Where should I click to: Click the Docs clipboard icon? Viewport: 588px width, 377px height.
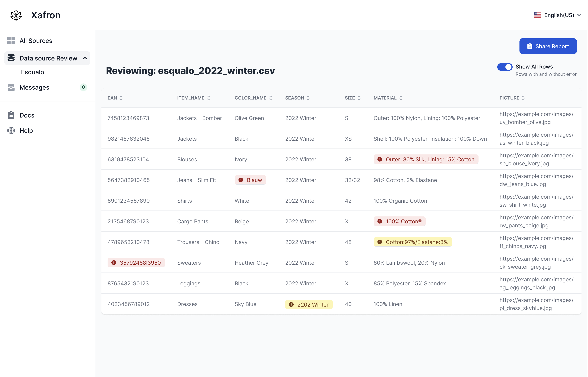[x=11, y=115]
